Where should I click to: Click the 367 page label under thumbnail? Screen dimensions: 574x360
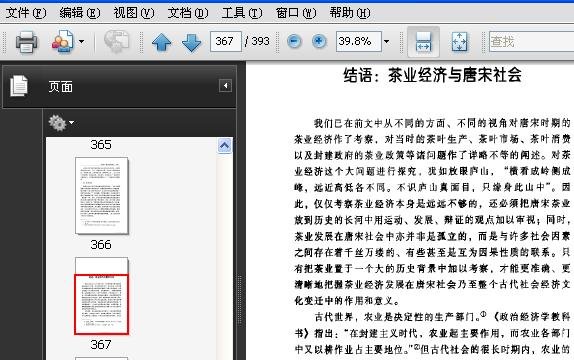click(x=101, y=345)
